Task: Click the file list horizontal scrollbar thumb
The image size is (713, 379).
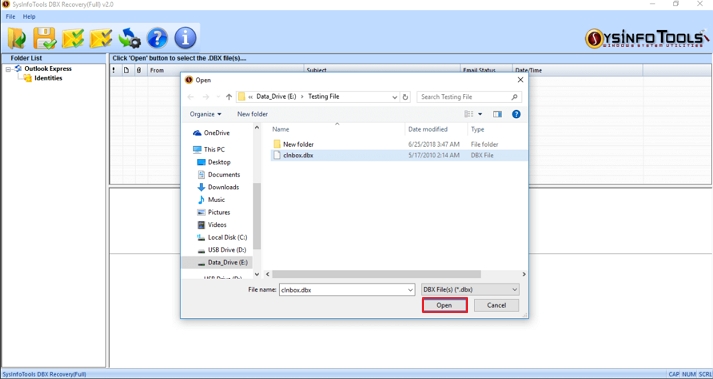Action: 377,274
